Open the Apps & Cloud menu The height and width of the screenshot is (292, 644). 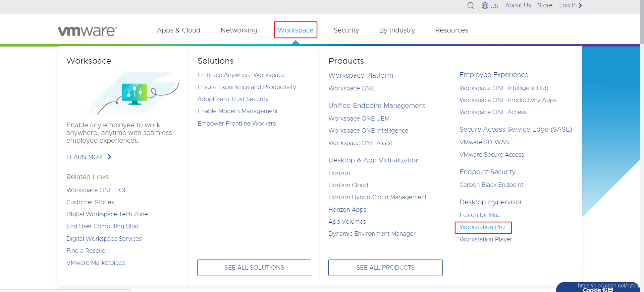click(178, 30)
